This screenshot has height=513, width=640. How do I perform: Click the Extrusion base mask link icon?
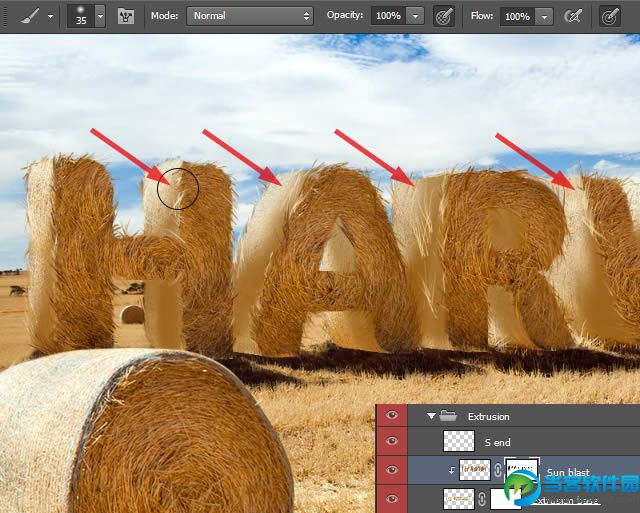pos(482,499)
